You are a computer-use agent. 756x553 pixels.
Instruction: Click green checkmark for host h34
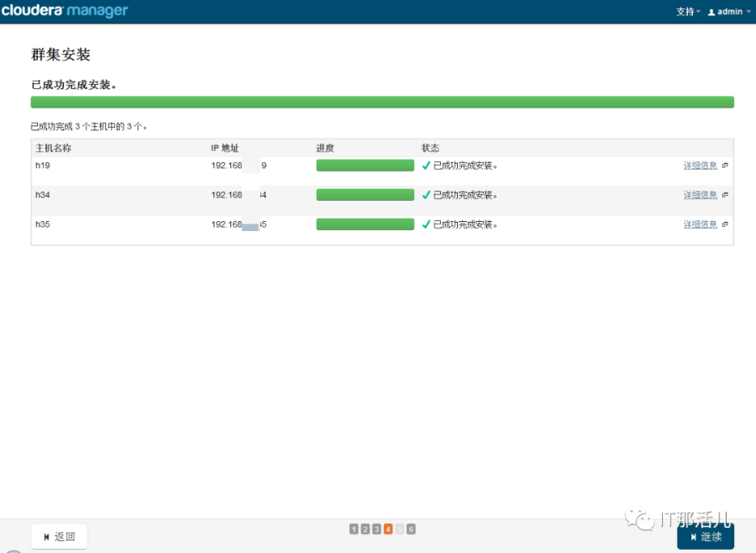426,195
